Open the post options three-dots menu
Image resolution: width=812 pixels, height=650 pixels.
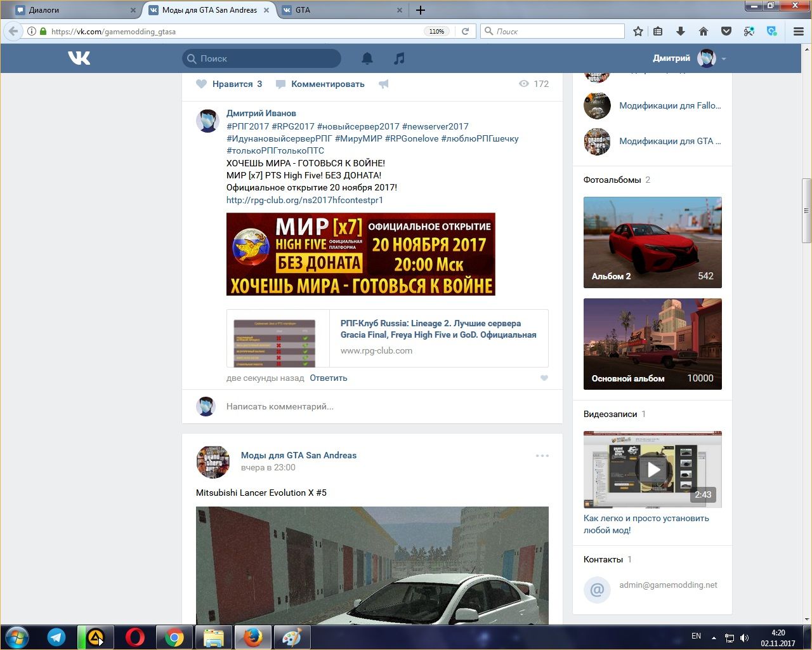pyautogui.click(x=542, y=456)
